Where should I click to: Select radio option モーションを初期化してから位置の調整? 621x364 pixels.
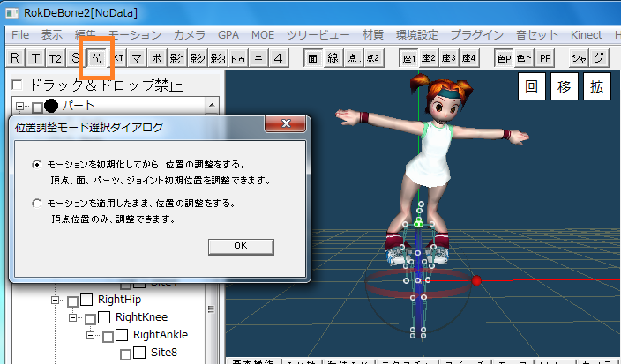[x=36, y=165]
